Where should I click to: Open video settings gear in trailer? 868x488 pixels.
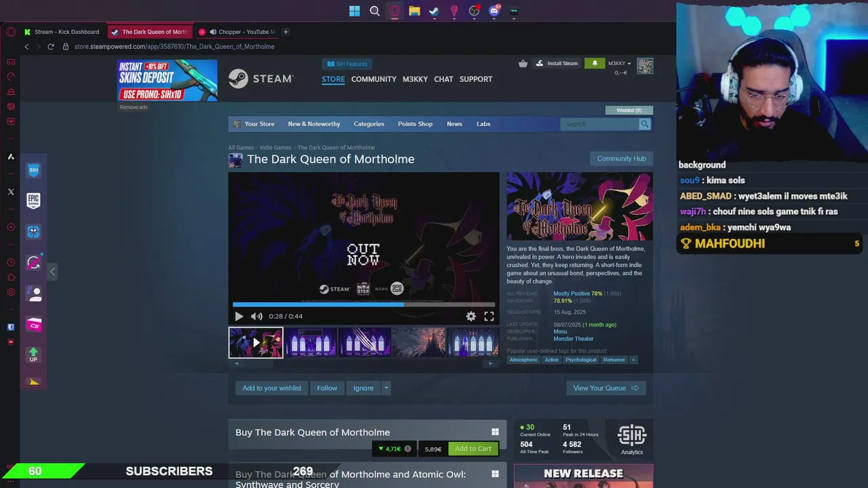tap(471, 316)
